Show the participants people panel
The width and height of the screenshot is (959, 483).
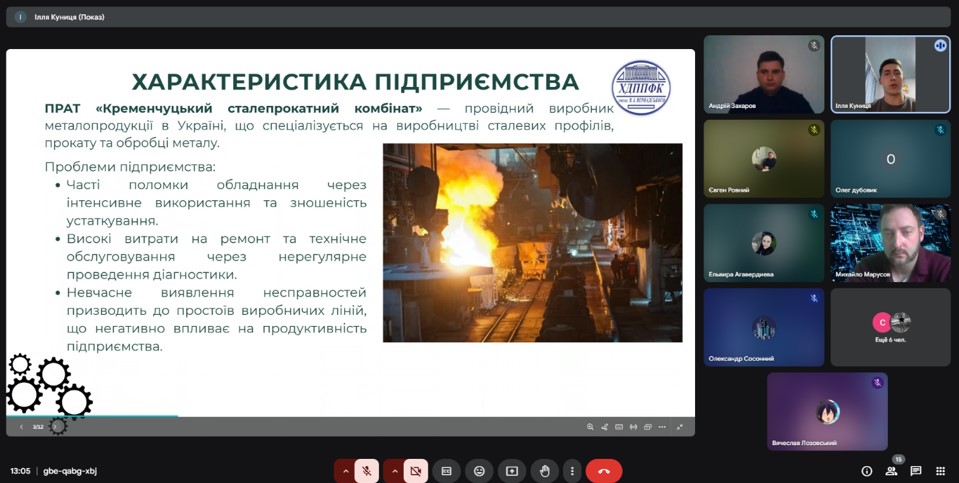pyautogui.click(x=891, y=471)
